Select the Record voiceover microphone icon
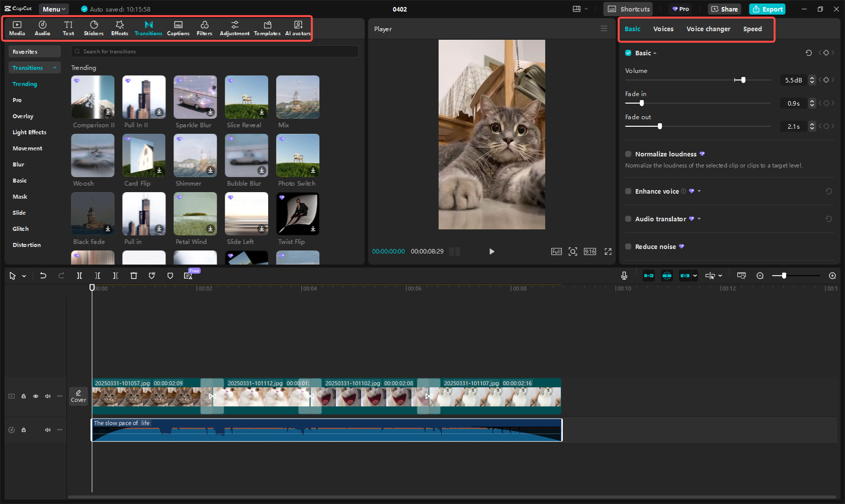This screenshot has width=845, height=504. (624, 276)
